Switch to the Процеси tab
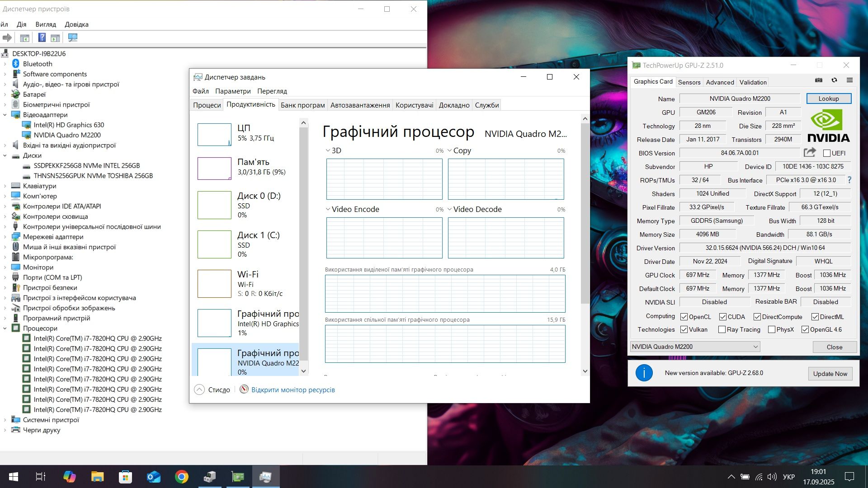Image resolution: width=868 pixels, height=488 pixels. click(x=207, y=105)
